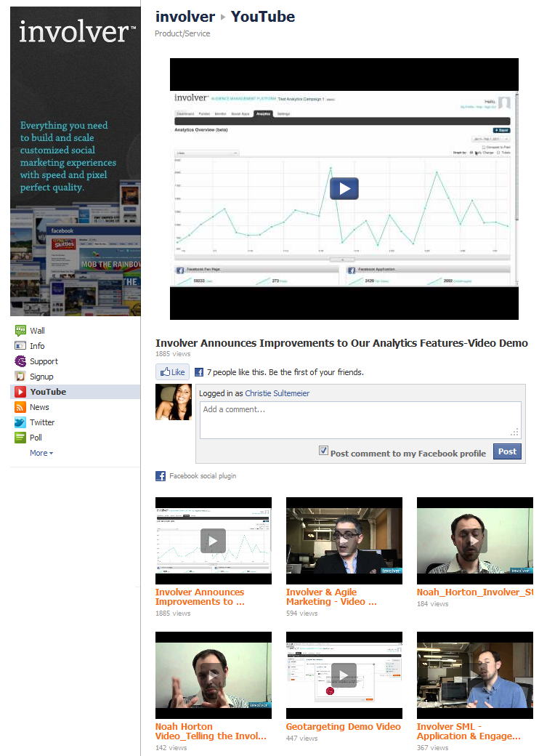Expand the More sidebar menu
This screenshot has height=756, width=539.
(x=41, y=453)
